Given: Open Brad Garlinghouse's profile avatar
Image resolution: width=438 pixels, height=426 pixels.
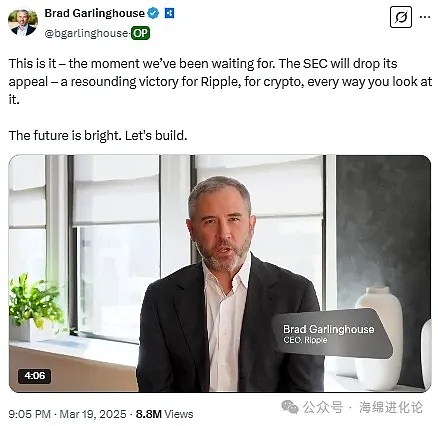Looking at the screenshot, I should (23, 23).
